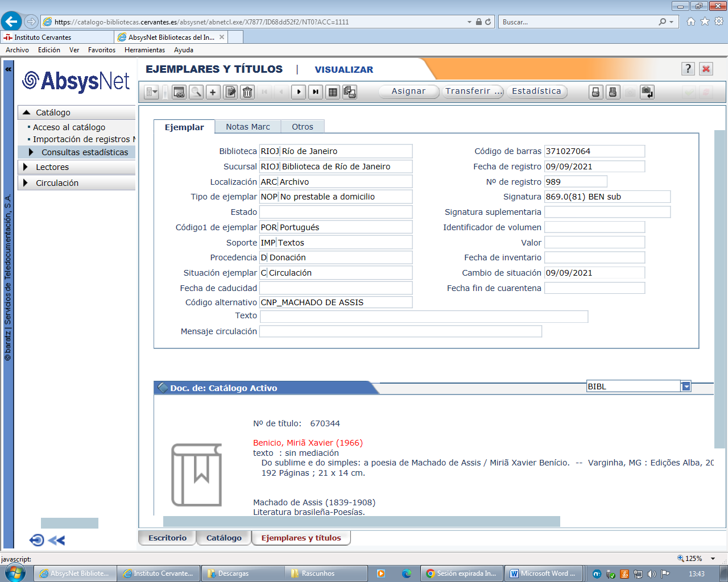Click the edit record pencil icon
Viewport: 728px width, 582px height.
(230, 92)
